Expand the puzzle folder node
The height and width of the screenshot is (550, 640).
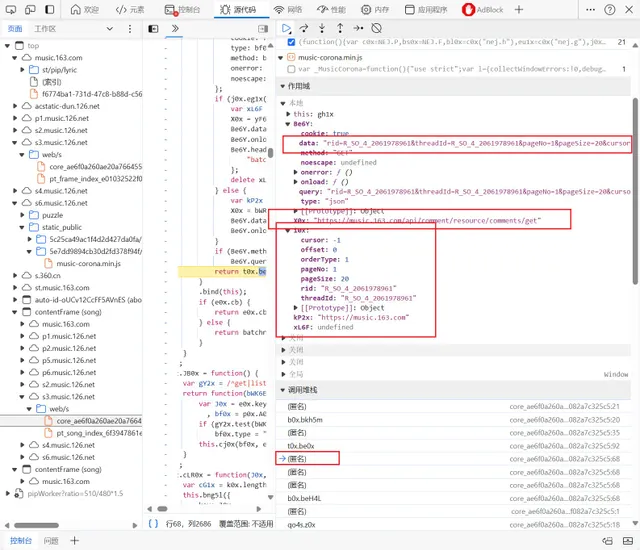(22, 215)
